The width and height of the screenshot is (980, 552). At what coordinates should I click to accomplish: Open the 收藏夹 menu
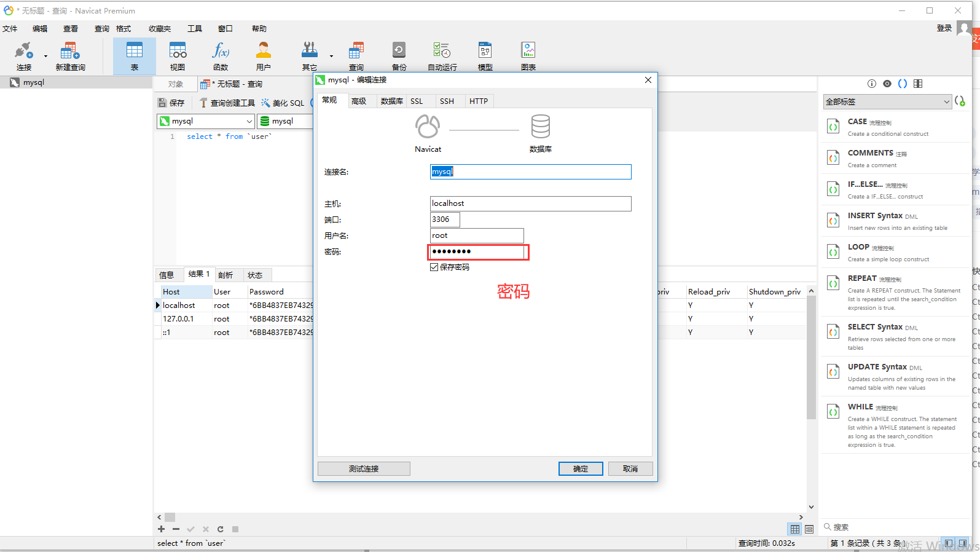160,28
